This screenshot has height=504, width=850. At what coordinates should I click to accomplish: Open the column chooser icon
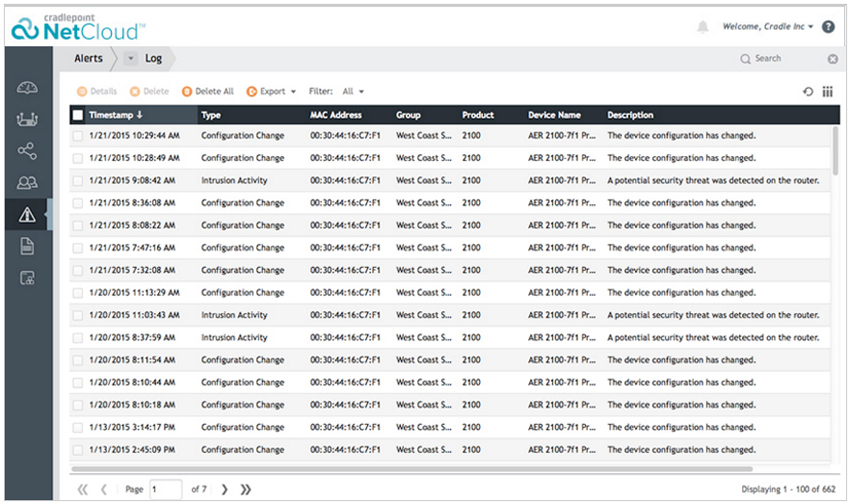coord(827,92)
